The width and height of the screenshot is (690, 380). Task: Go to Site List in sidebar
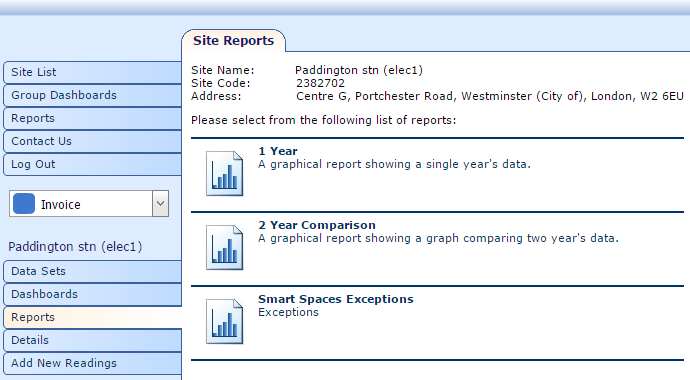click(92, 72)
